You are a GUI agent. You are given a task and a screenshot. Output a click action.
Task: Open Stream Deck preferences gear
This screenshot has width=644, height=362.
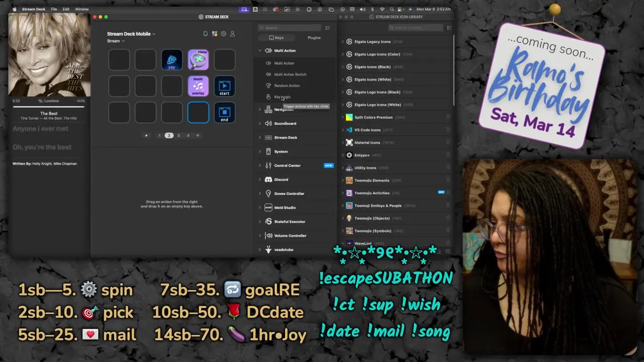tap(223, 34)
